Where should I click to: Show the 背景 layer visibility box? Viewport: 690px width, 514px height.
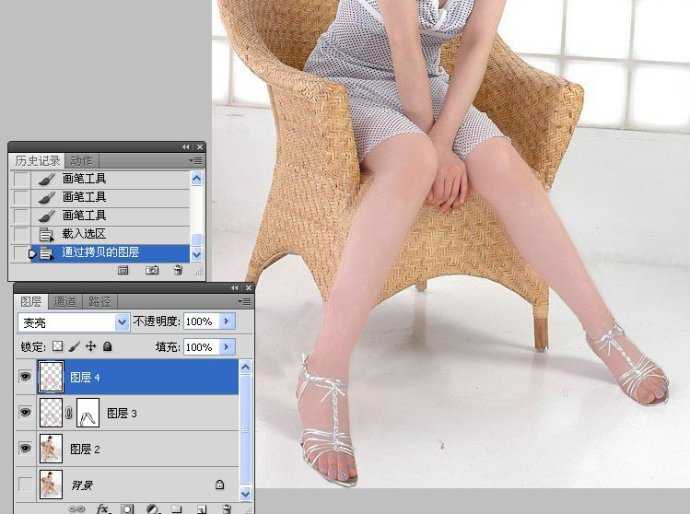tap(26, 484)
